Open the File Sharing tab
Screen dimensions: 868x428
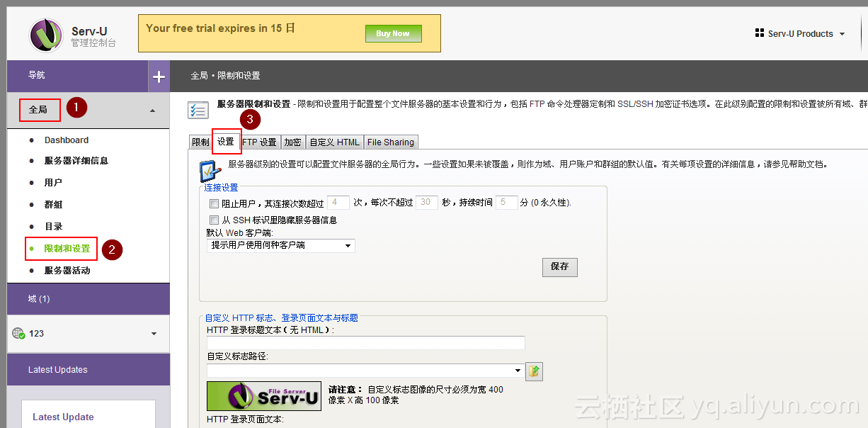click(x=391, y=142)
